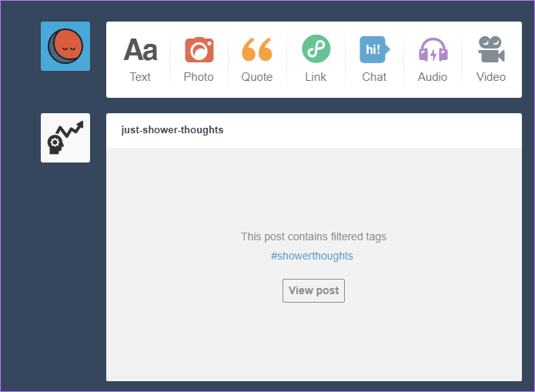Click the Photo label
This screenshot has width=535, height=392.
pyautogui.click(x=199, y=77)
